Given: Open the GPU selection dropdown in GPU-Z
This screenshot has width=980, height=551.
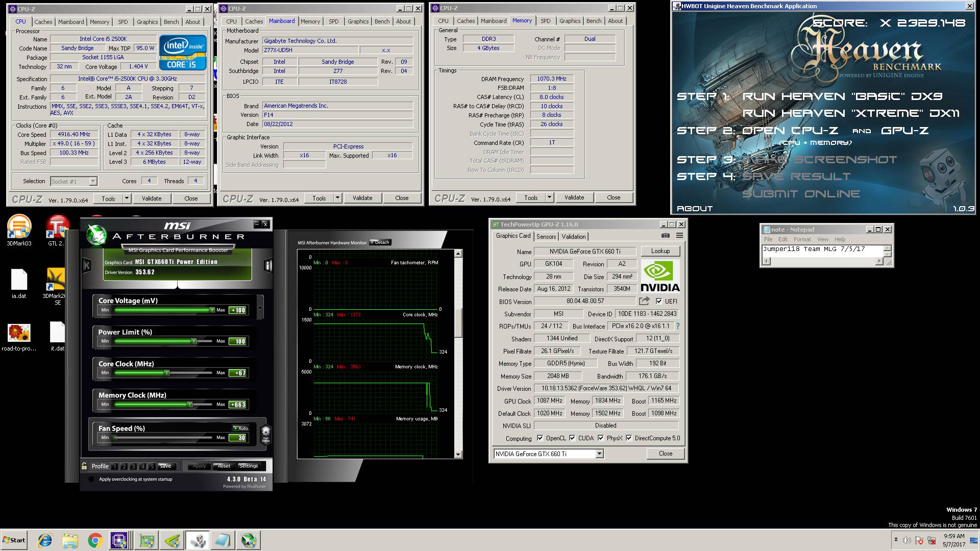Looking at the screenshot, I should (599, 454).
